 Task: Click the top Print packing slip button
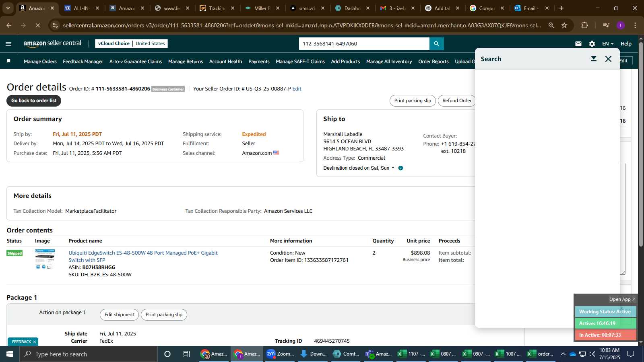tap(413, 101)
